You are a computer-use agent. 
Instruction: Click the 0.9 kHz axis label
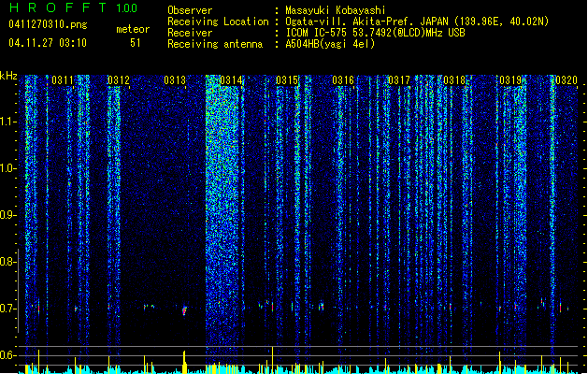[x=8, y=215]
